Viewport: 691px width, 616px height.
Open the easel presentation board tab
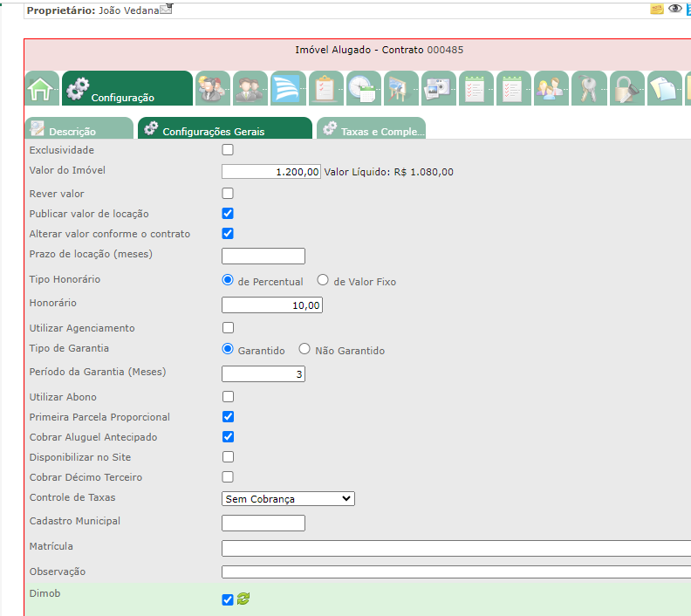click(x=400, y=88)
